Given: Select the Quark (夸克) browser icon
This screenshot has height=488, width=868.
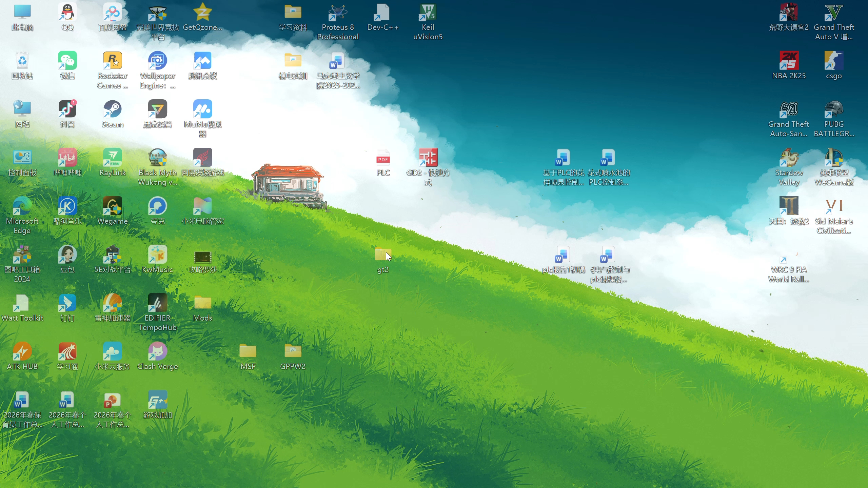Looking at the screenshot, I should (158, 206).
